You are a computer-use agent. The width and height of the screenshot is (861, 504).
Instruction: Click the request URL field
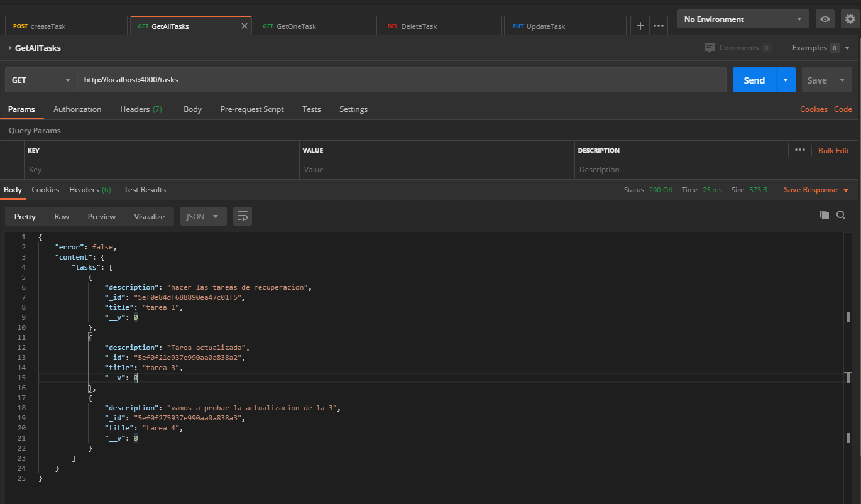click(x=402, y=80)
